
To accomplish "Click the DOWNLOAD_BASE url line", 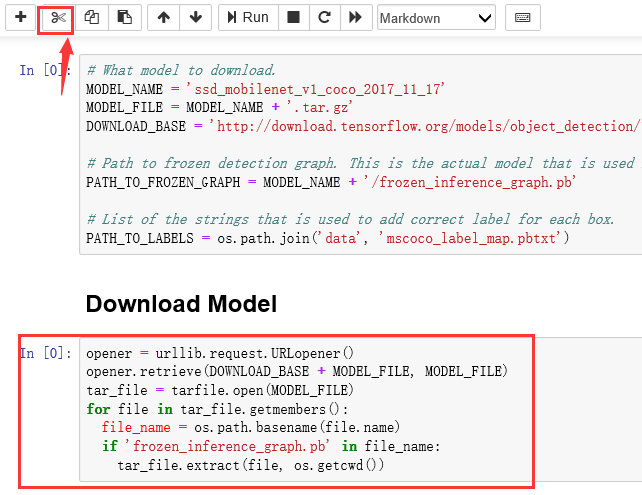I will tap(363, 126).
